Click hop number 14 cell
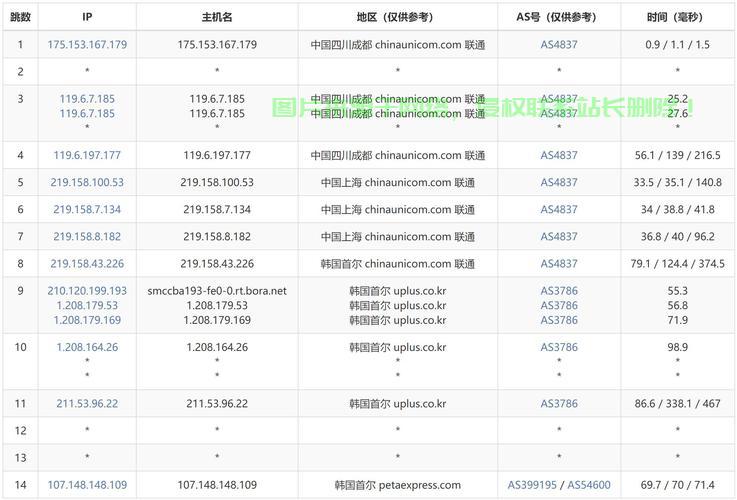This screenshot has width=737, height=500. click(20, 485)
